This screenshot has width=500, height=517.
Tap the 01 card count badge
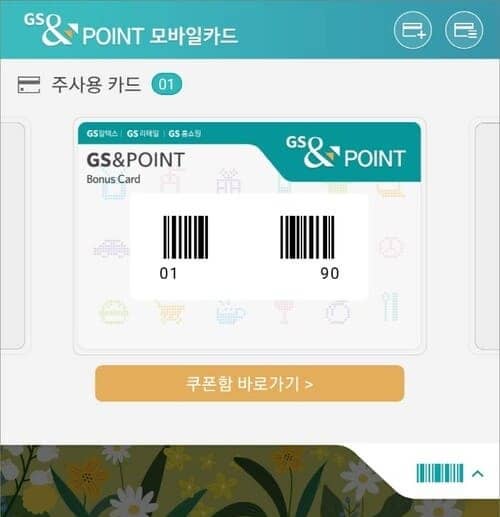coord(167,84)
